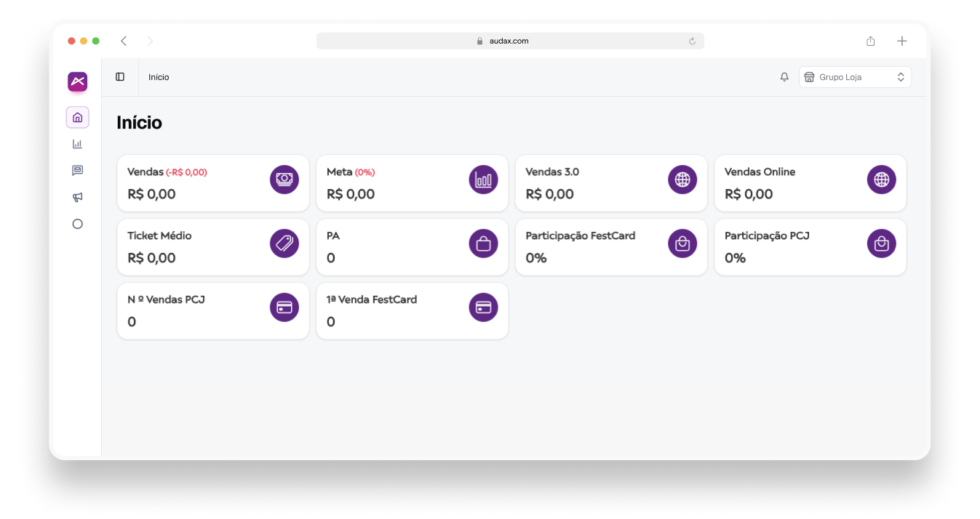Click the Meta card chart icon
980x519 pixels.
[x=483, y=180]
